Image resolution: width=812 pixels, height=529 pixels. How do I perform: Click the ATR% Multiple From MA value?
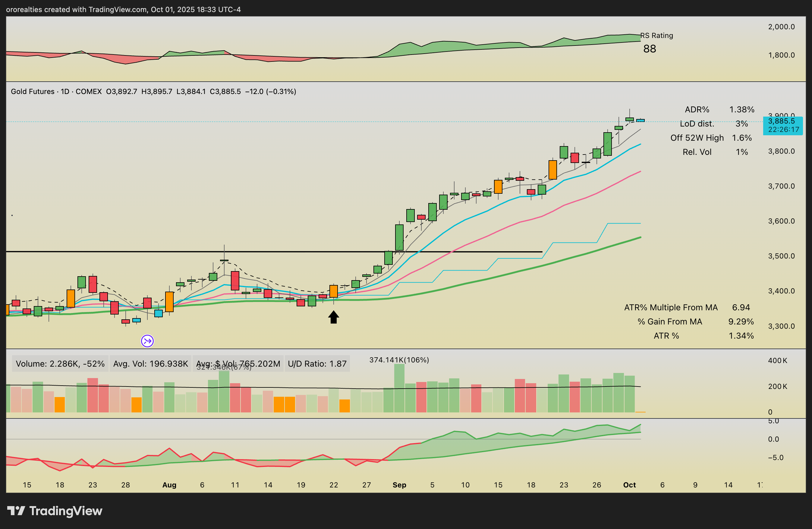tap(741, 307)
